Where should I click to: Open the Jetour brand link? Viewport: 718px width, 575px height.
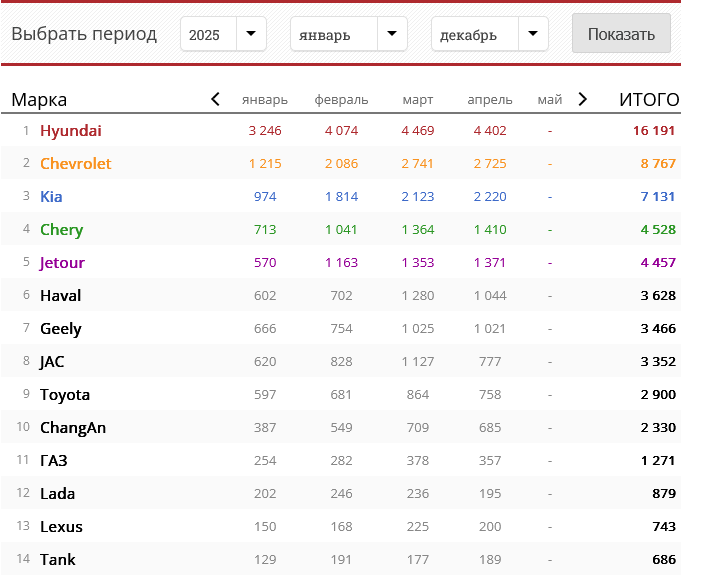click(x=62, y=263)
